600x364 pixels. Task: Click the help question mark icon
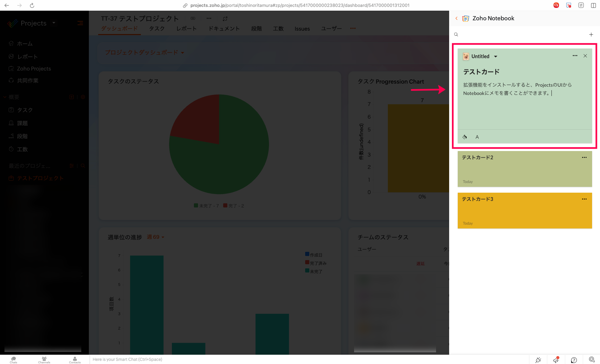[x=574, y=360]
